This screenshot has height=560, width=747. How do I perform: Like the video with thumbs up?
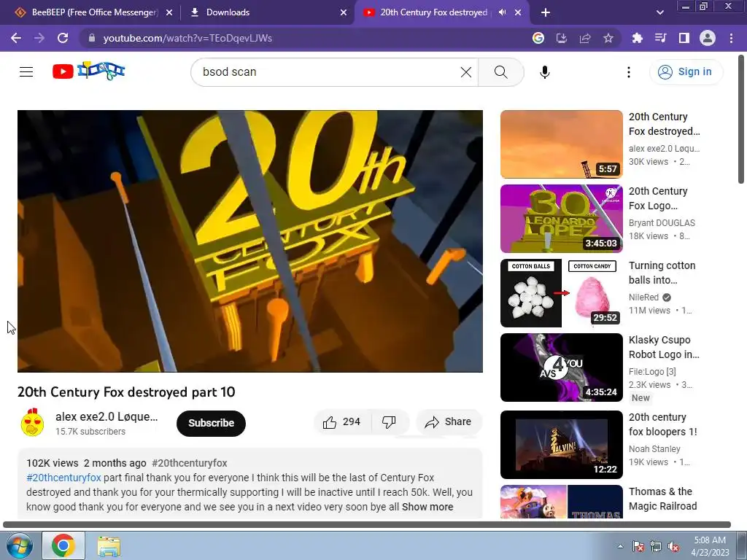(342, 422)
